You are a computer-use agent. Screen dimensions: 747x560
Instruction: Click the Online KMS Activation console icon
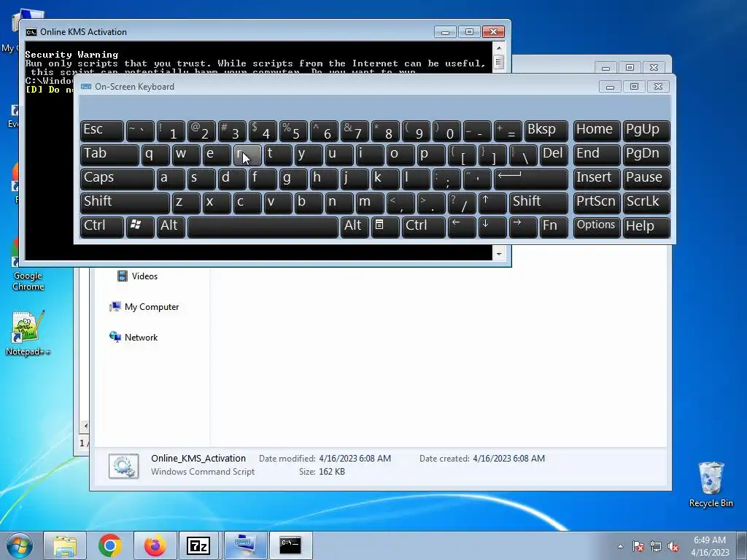pyautogui.click(x=31, y=32)
